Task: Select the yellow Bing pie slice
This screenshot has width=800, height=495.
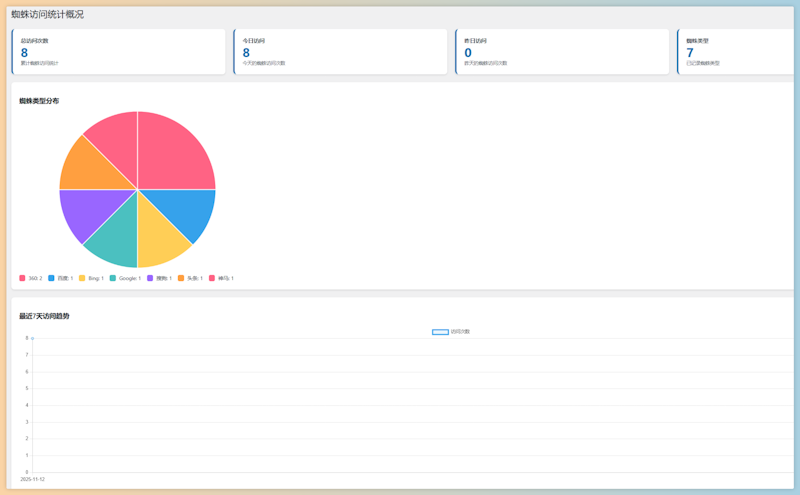Action: coord(158,238)
